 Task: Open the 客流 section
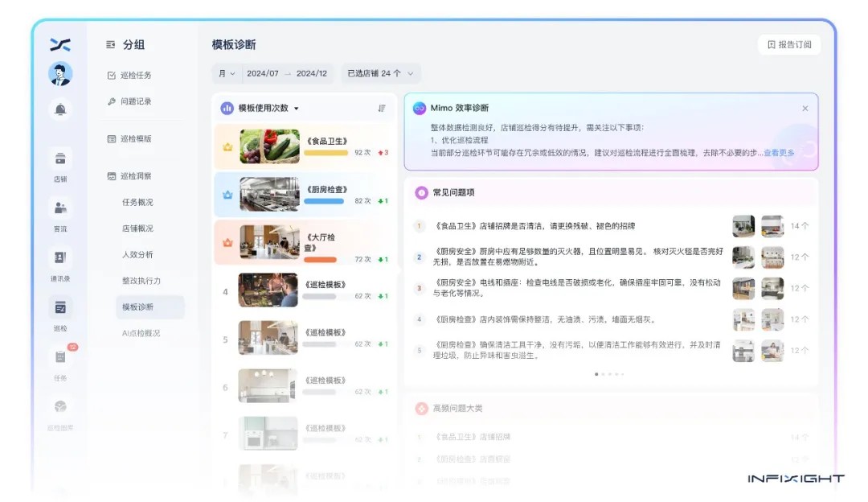(x=60, y=215)
